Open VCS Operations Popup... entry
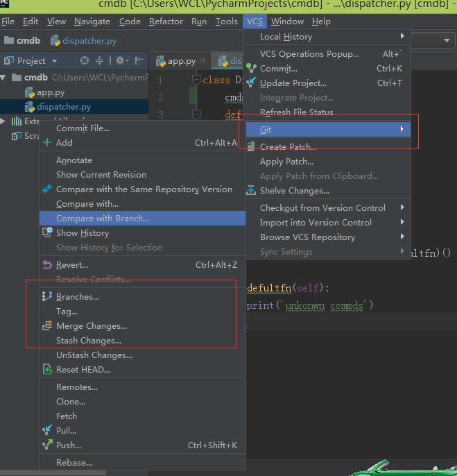The image size is (457, 476). (x=328, y=53)
